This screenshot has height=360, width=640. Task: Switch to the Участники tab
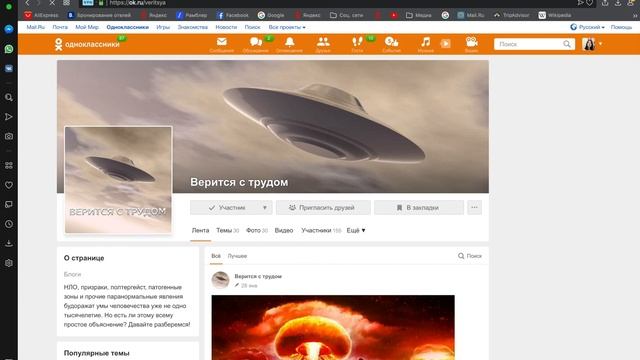321,231
